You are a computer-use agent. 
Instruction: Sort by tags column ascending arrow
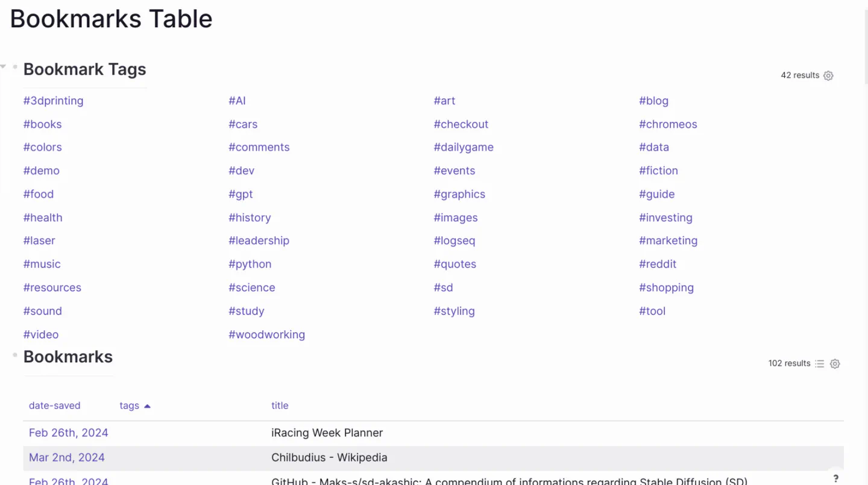147,406
